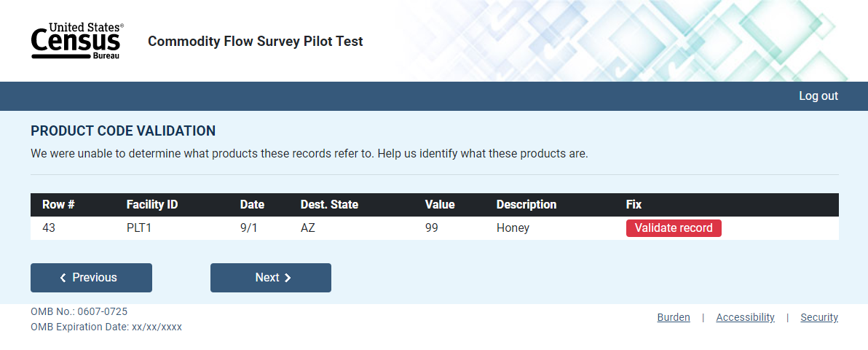
Task: Click the United States Census Bureau logo
Action: (x=76, y=41)
